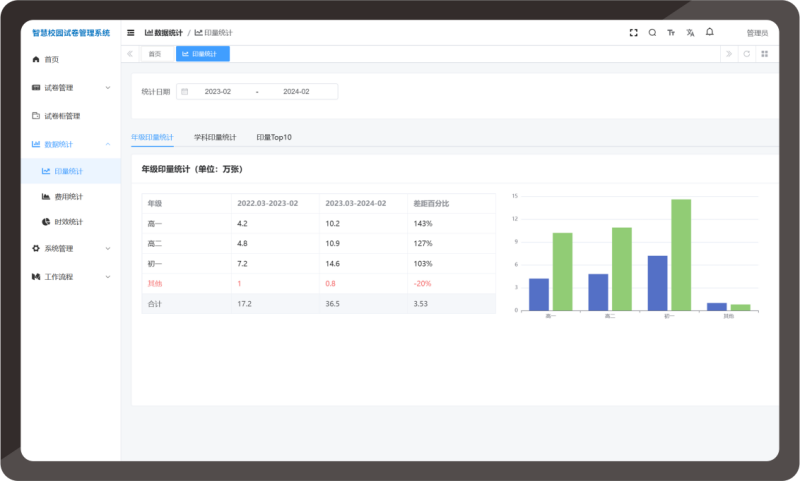Click the refresh page icon
This screenshot has width=800, height=481.
tap(746, 54)
